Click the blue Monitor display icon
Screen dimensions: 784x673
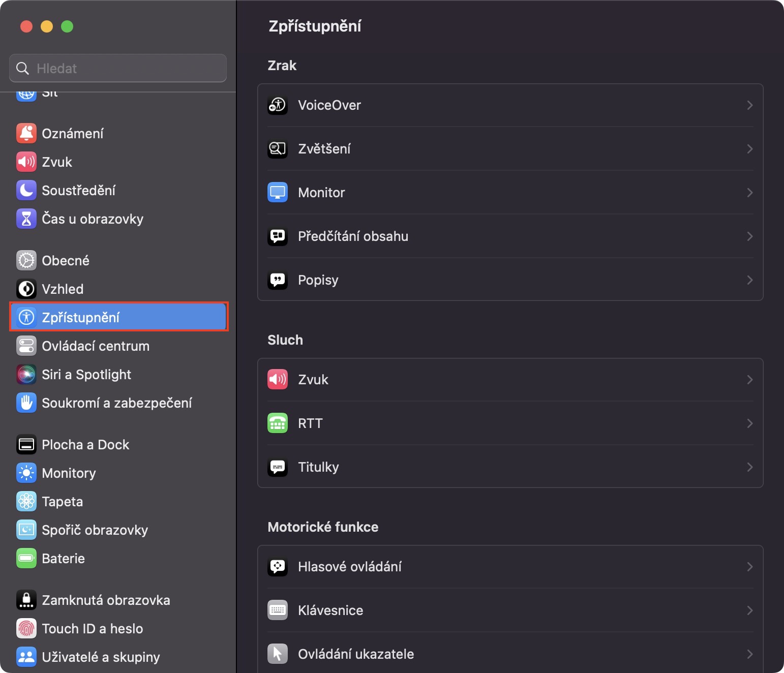[278, 193]
